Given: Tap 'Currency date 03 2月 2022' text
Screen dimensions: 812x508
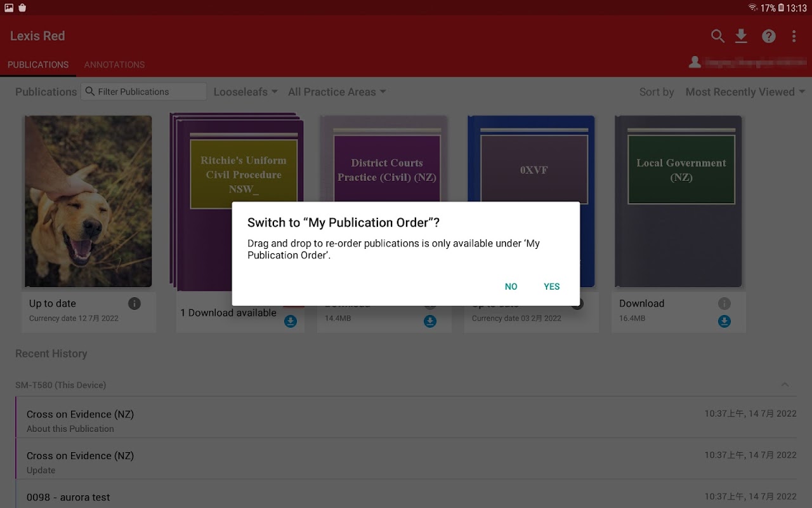Looking at the screenshot, I should (516, 318).
